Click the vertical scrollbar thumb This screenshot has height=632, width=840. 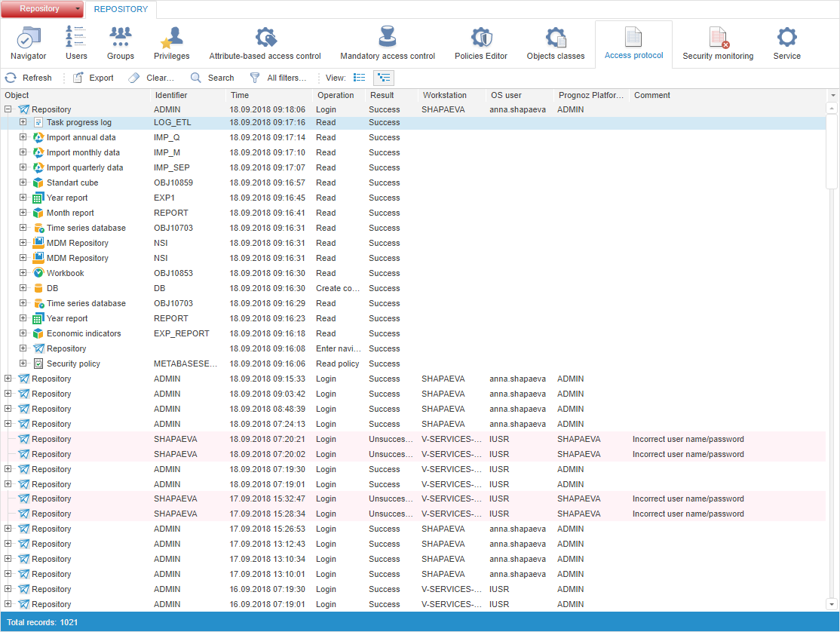(832, 151)
